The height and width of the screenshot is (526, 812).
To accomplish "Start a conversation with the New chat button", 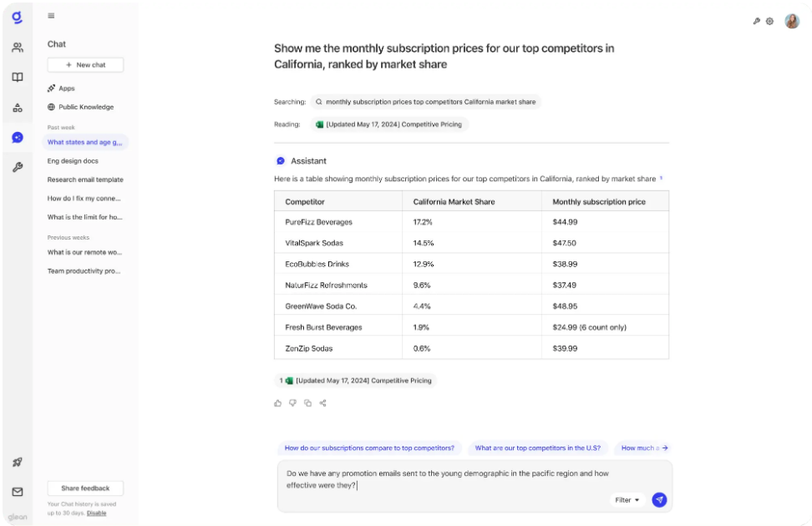I will pos(85,65).
